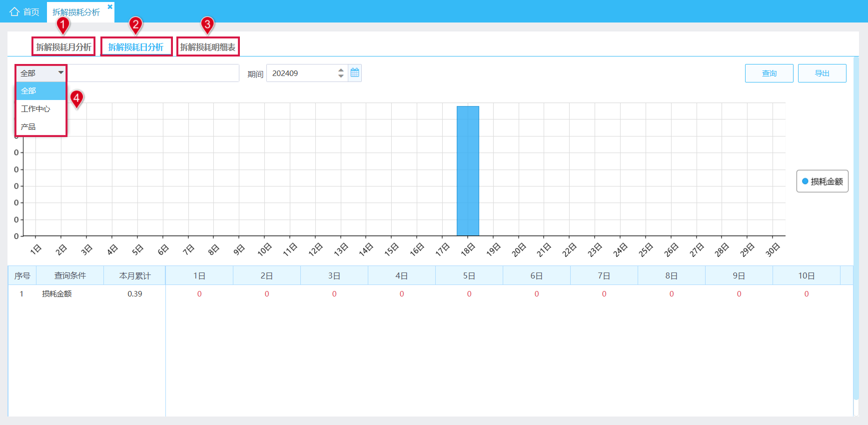This screenshot has width=868, height=425.
Task: Click the 序号 column header
Action: (22, 275)
